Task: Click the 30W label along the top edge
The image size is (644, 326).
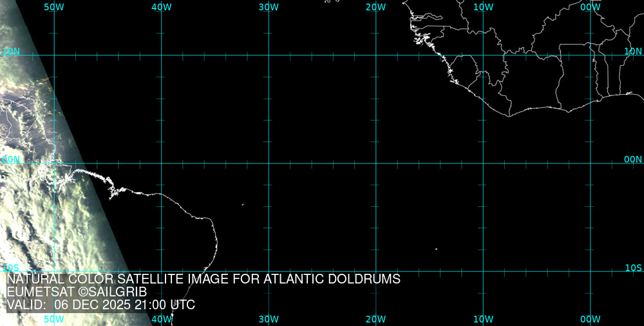Action: 269,6
